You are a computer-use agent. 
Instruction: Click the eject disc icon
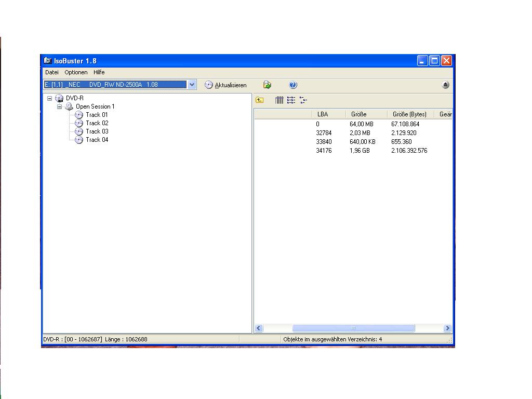point(446,85)
